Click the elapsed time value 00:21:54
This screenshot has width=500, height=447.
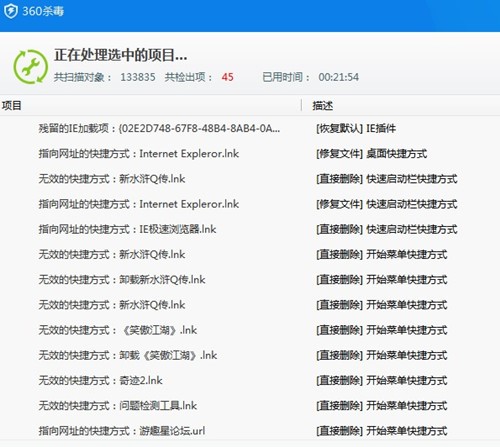[338, 77]
